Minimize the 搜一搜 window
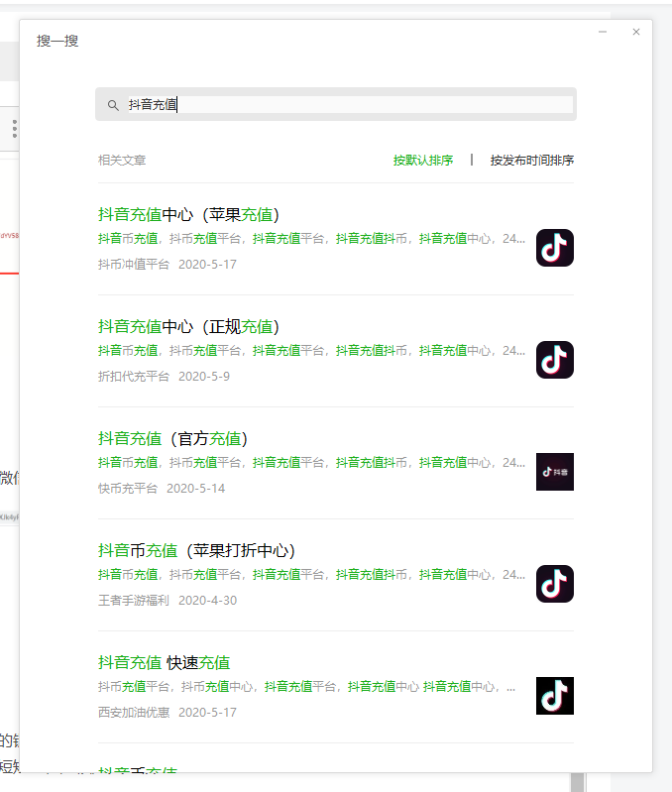 (x=603, y=32)
